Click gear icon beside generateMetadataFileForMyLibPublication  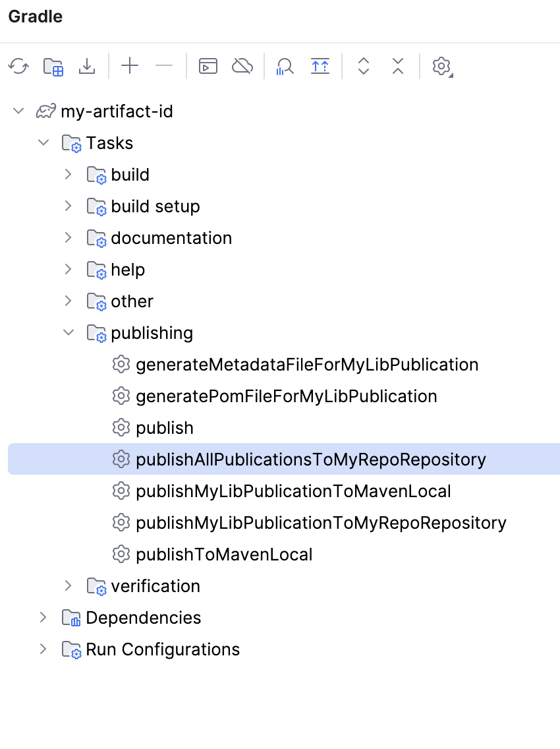click(x=121, y=365)
